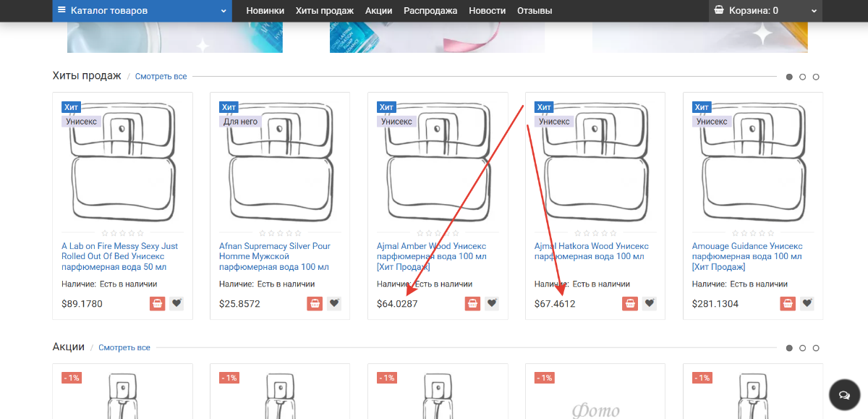Open the Распродажа menu item
Image resolution: width=868 pixels, height=419 pixels.
[x=430, y=11]
